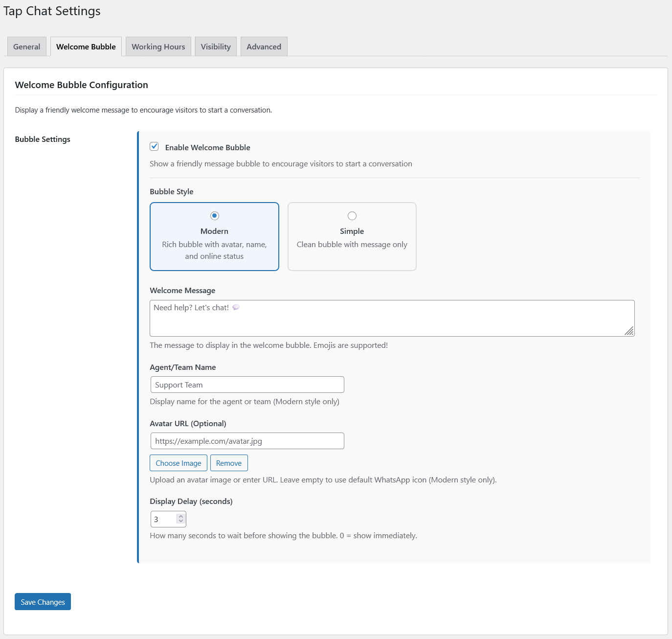
Task: Uncheck the Enable Welcome Bubble checkbox
Action: (x=155, y=146)
